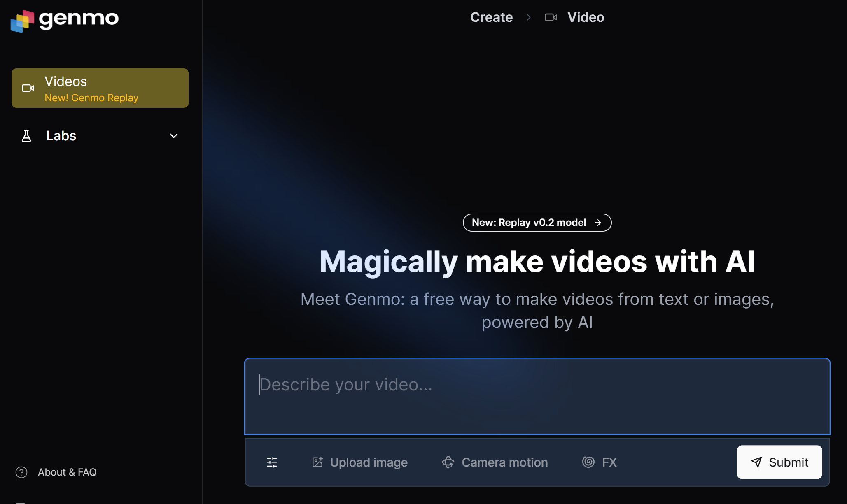Open the settings sliders icon
The height and width of the screenshot is (504, 847).
pos(272,462)
